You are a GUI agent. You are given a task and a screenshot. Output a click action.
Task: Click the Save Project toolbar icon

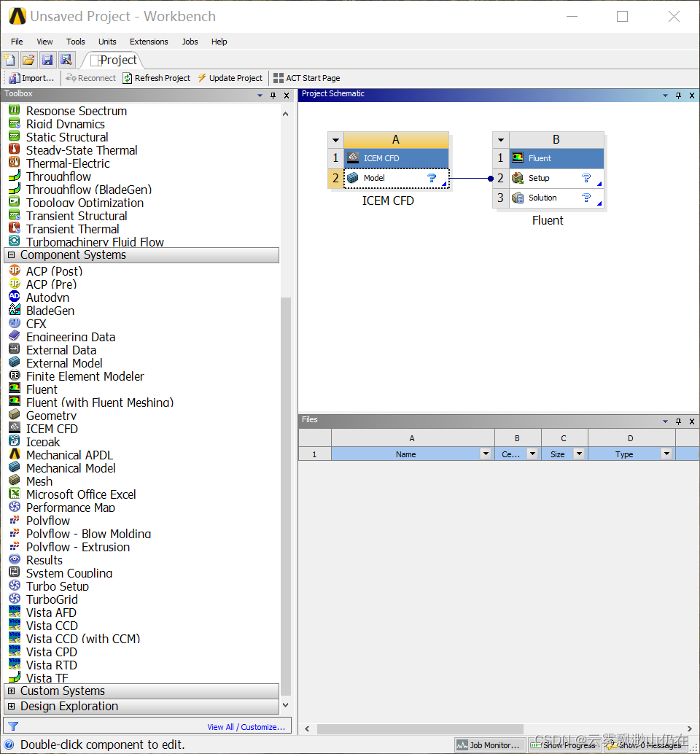(47, 60)
